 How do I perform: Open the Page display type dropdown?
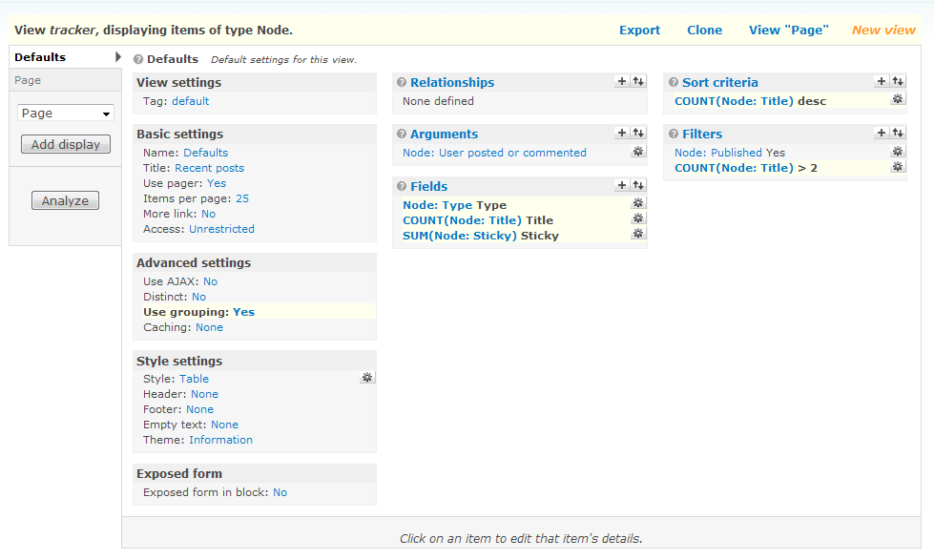(66, 113)
